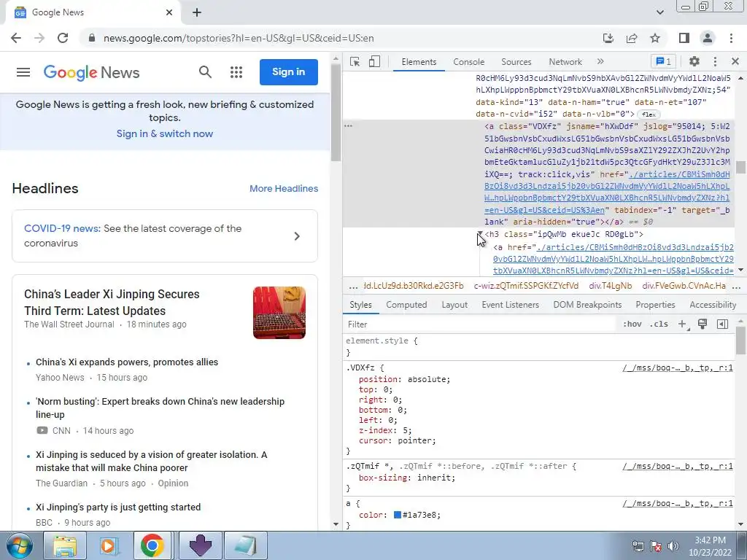747x560 pixels.
Task: Open the Google News hamburger menu
Action: (x=23, y=72)
